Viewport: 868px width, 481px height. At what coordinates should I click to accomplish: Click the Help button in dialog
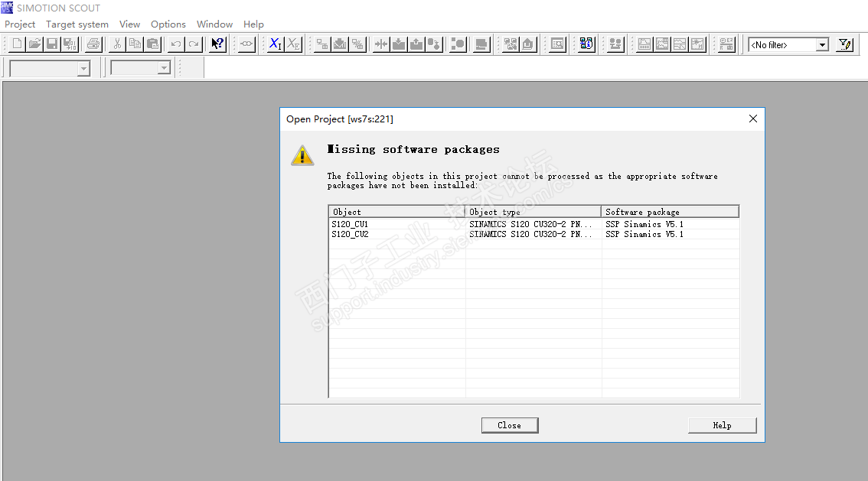pos(722,425)
